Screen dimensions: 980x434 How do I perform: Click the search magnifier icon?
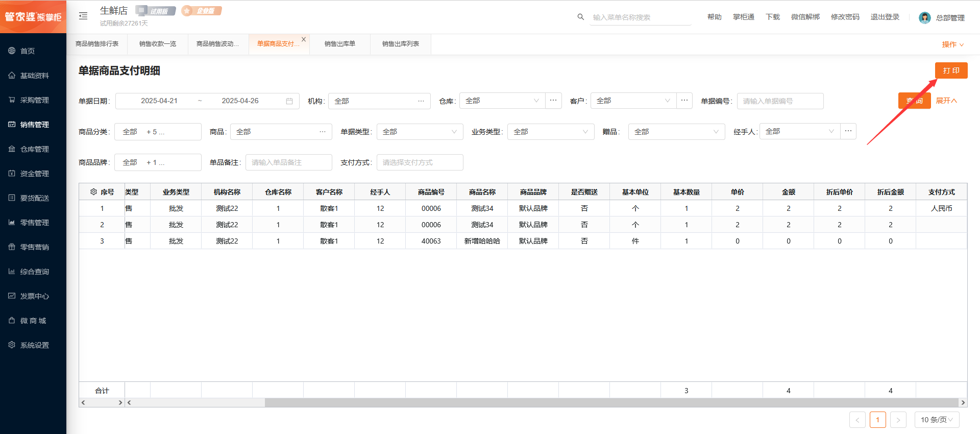(x=580, y=17)
